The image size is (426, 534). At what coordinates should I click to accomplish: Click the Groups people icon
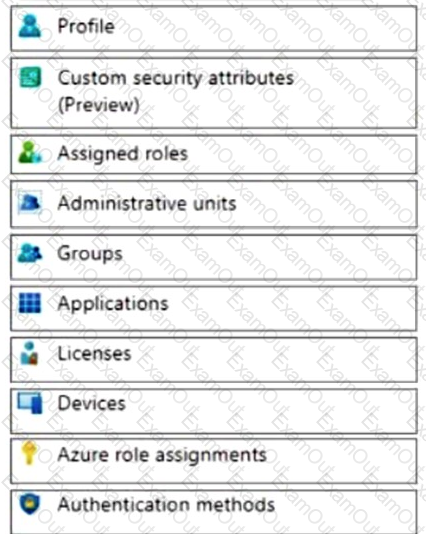30,253
